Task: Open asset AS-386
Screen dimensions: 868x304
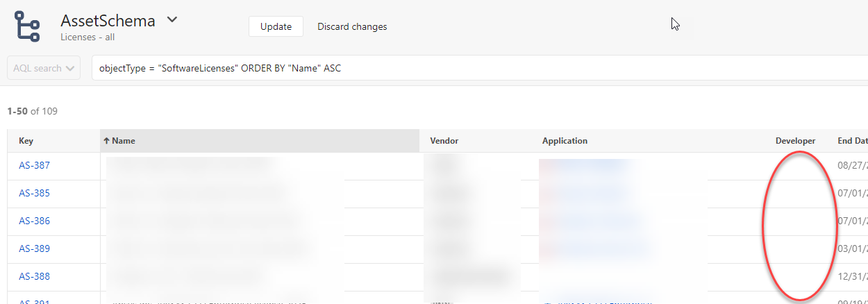Action: pyautogui.click(x=34, y=221)
